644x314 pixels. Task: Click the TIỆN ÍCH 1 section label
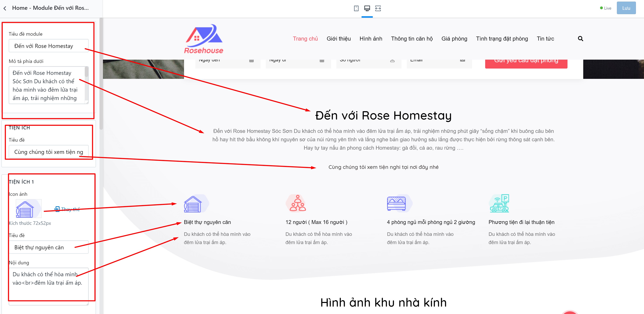[x=21, y=182]
